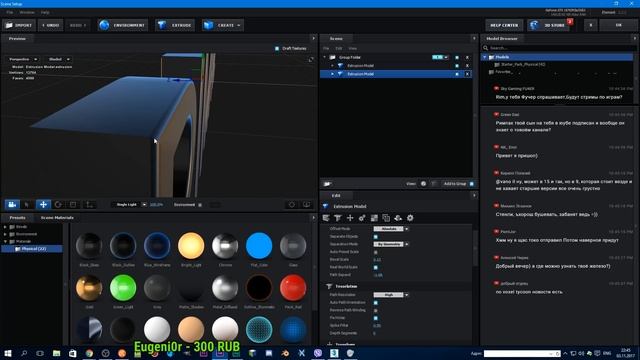
Task: Select the Physical material folder in Presets tree
Action: [x=32, y=249]
